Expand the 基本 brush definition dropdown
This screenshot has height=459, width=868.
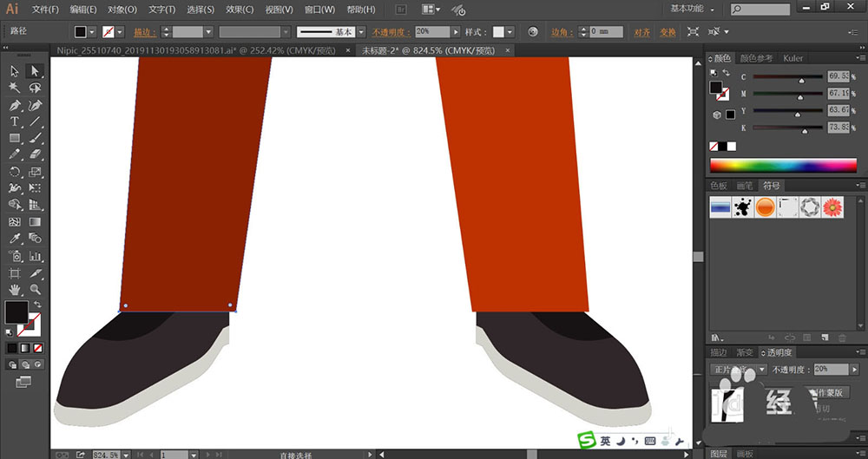point(360,32)
